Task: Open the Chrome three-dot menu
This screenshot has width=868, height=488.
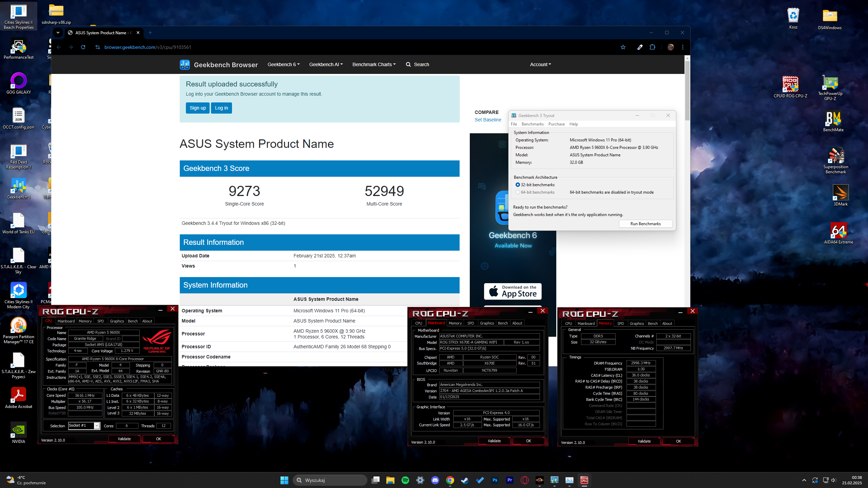Action: pyautogui.click(x=683, y=47)
